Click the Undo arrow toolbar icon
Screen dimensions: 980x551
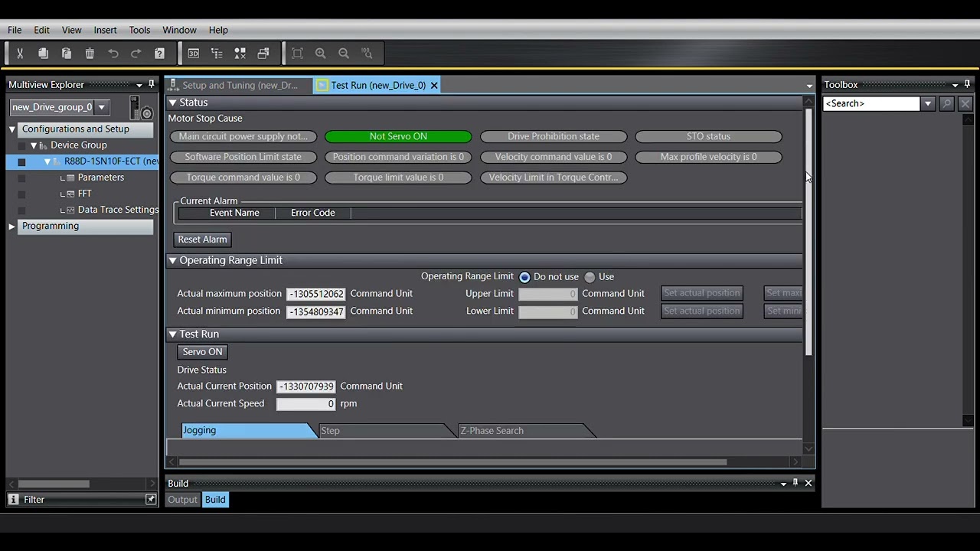tap(113, 54)
